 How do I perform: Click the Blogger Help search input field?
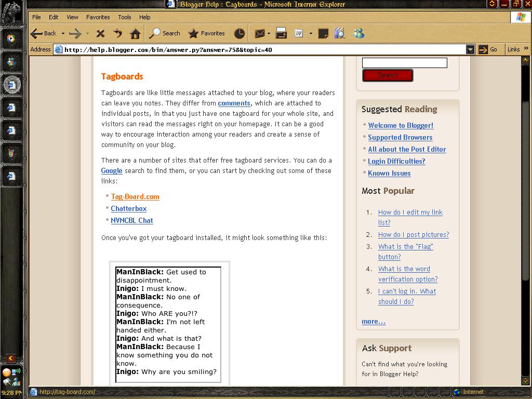(404, 63)
